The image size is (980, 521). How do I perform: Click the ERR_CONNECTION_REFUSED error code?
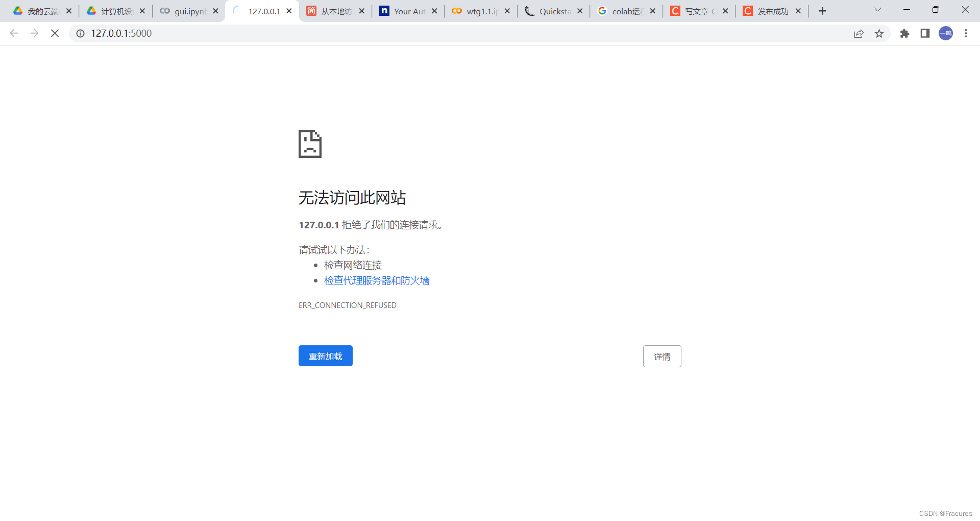coord(348,305)
